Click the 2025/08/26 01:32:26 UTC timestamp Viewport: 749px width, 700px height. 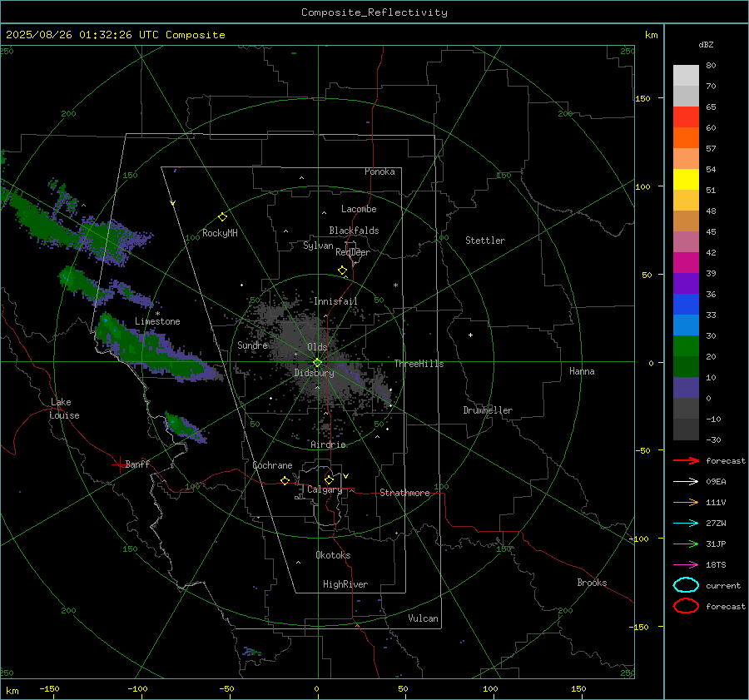82,35
